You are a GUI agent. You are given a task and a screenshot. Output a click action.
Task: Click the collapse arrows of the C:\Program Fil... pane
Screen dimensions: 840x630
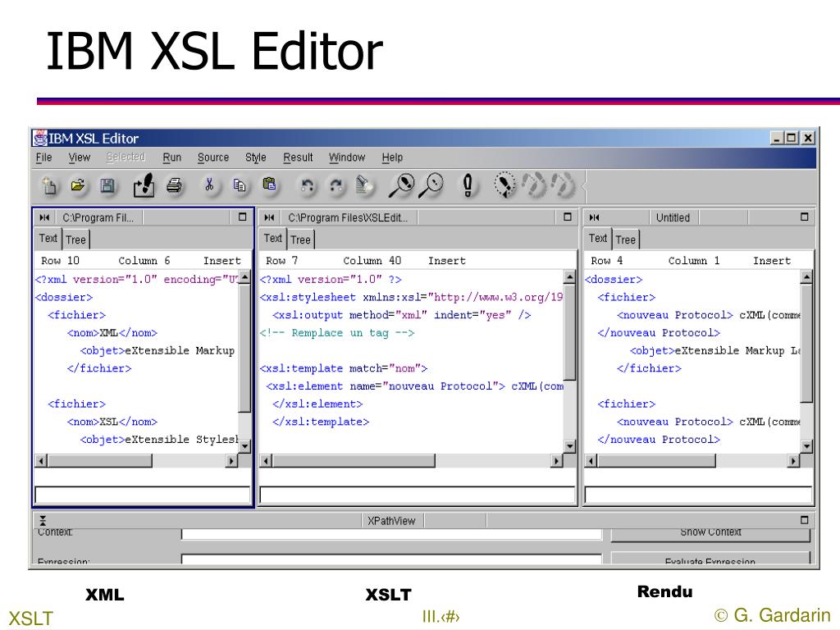tap(44, 217)
